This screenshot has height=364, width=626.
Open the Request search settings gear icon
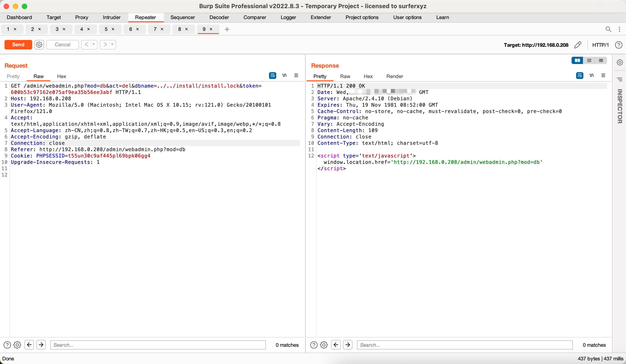17,345
